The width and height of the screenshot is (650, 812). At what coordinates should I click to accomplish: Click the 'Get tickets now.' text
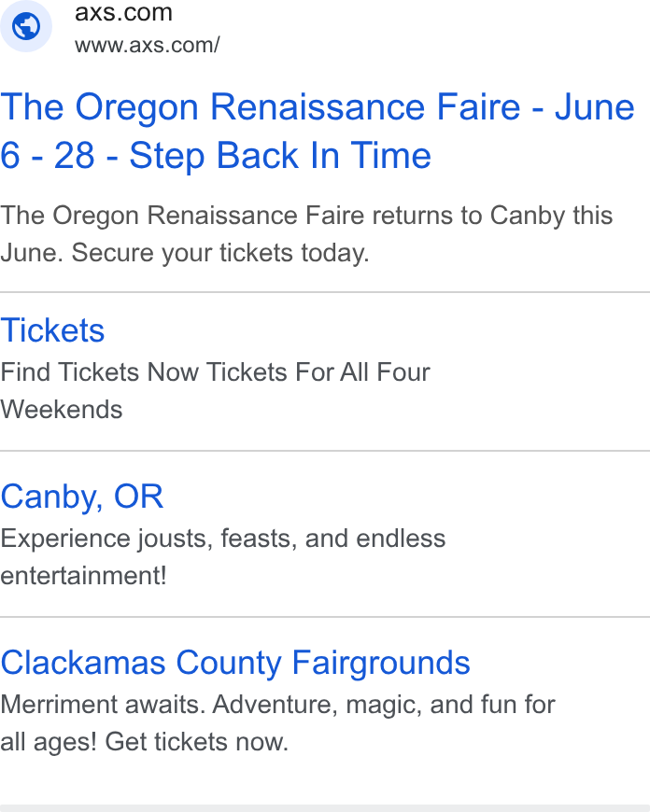[196, 742]
